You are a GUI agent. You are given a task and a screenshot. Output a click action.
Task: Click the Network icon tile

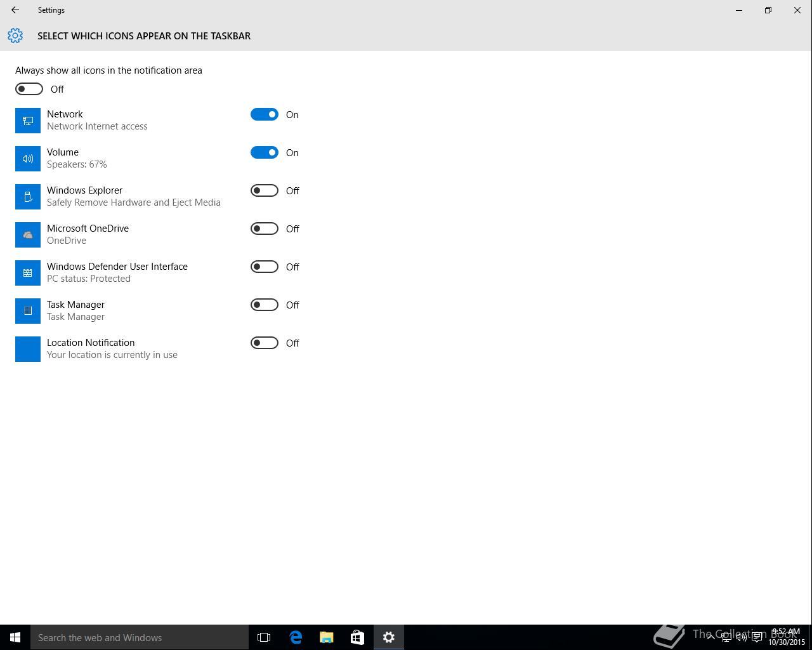pos(28,121)
